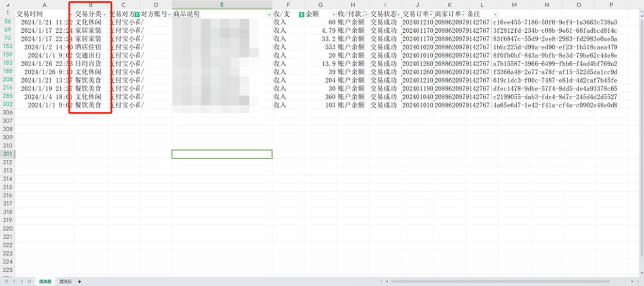This screenshot has height=286, width=644.
Task: Select the 家居家装 cell in row 69
Action: point(91,30)
